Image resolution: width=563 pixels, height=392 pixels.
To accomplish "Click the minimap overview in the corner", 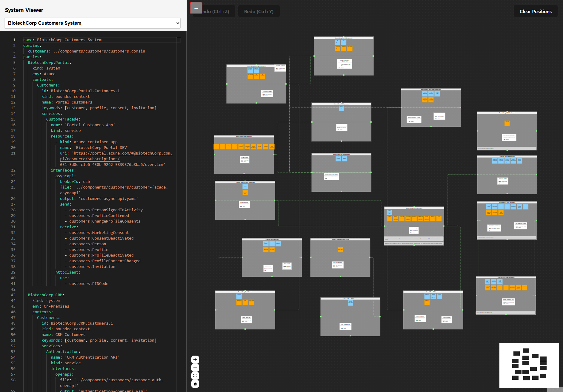I will coord(529,365).
